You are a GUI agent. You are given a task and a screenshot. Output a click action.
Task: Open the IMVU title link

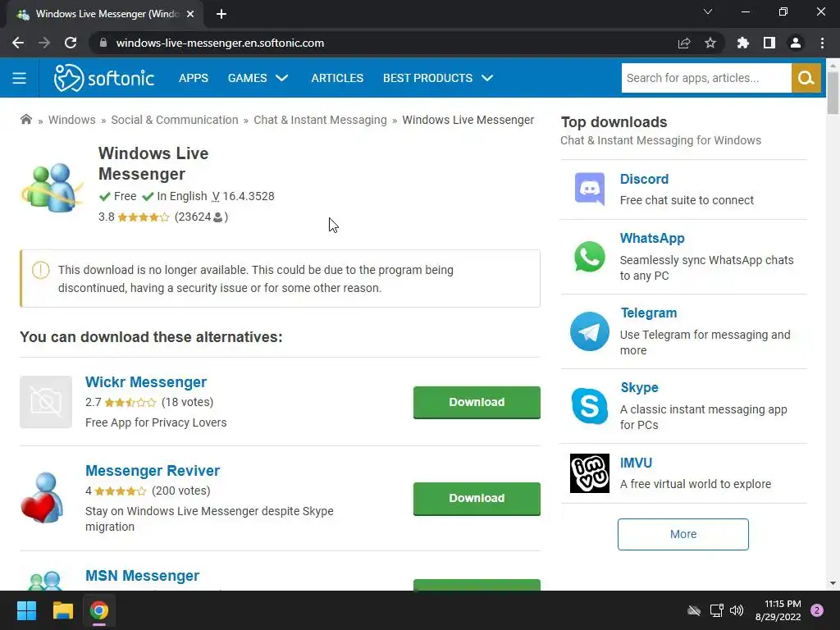tap(636, 463)
